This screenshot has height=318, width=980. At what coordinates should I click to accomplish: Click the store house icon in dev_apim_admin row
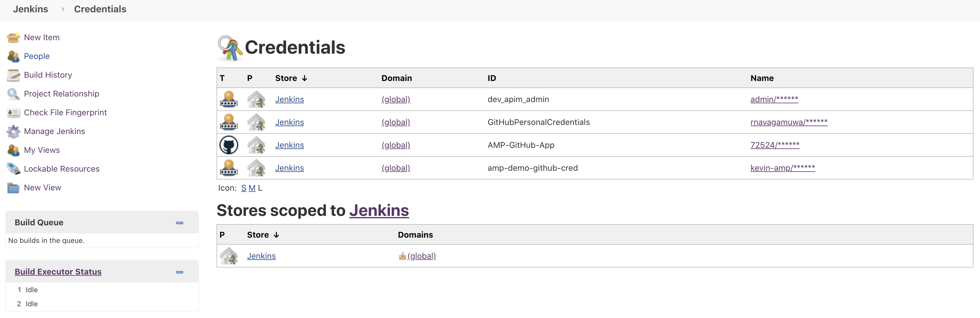[256, 99]
